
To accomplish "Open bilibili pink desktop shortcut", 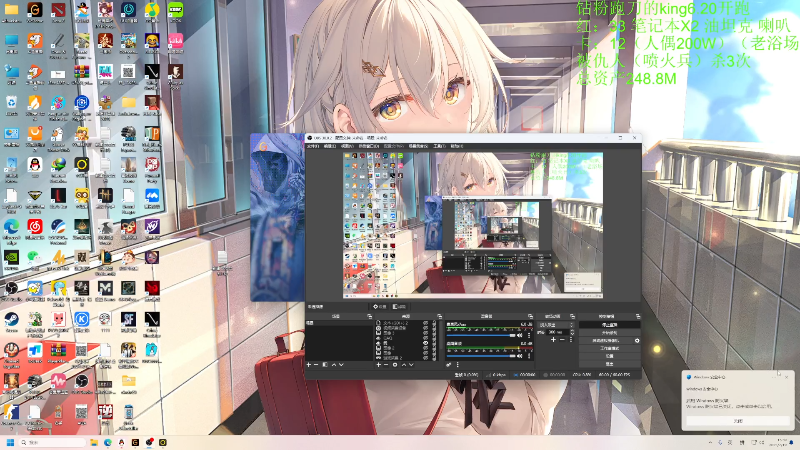I will tap(175, 41).
